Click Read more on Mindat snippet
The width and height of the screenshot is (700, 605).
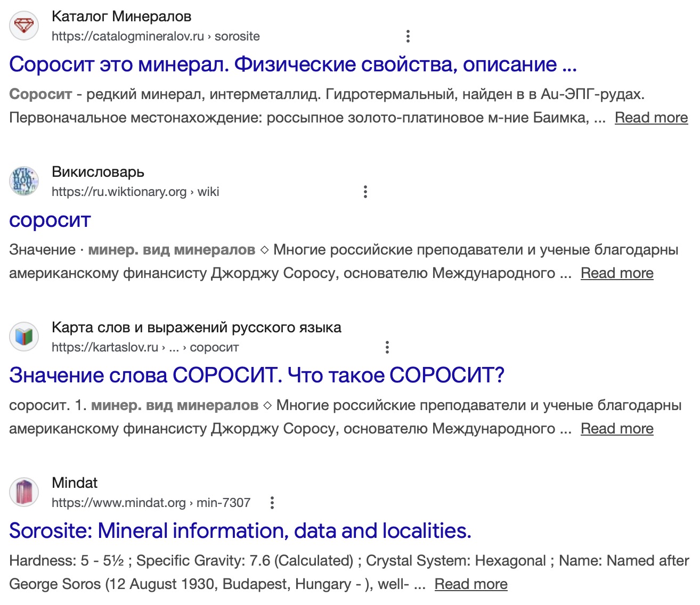[x=471, y=584]
